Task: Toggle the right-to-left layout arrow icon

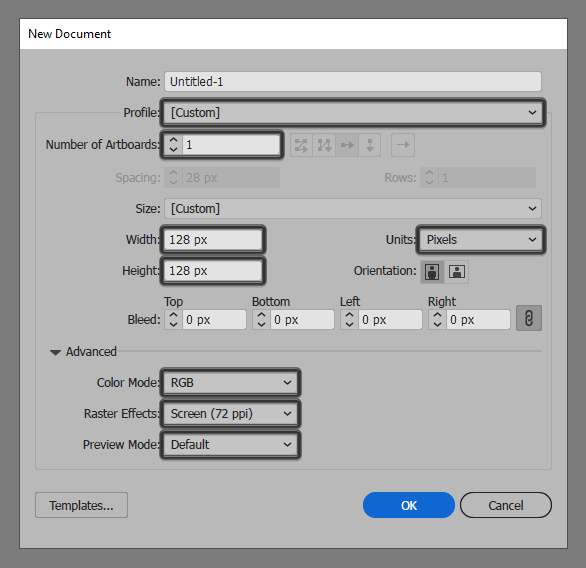Action: pos(403,145)
